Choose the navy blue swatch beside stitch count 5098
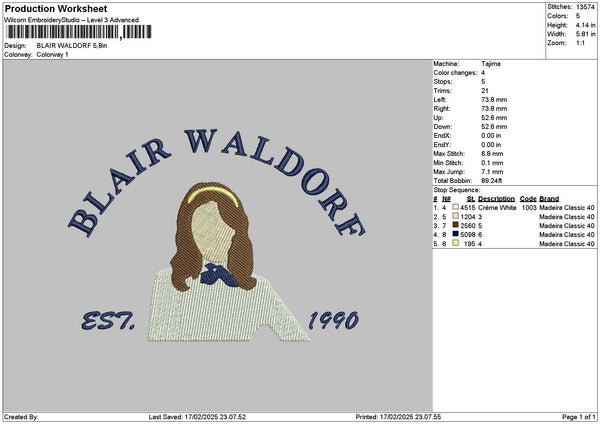The width and height of the screenshot is (600, 424). point(455,234)
